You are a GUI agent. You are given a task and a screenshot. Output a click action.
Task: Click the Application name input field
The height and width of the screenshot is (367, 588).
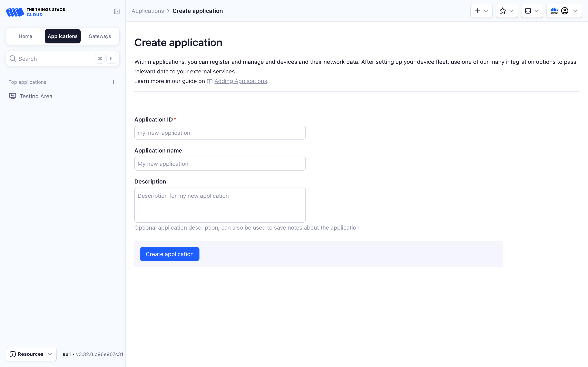coord(220,164)
